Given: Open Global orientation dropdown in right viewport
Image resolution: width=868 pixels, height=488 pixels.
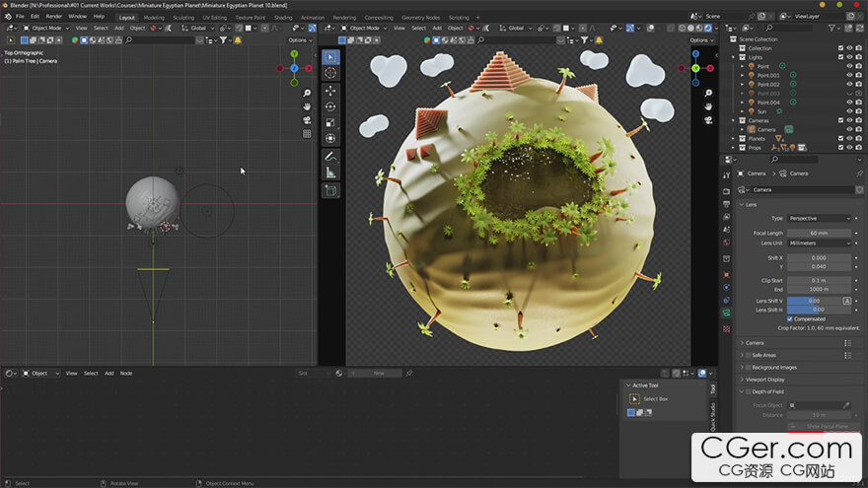Looking at the screenshot, I should coord(515,29).
